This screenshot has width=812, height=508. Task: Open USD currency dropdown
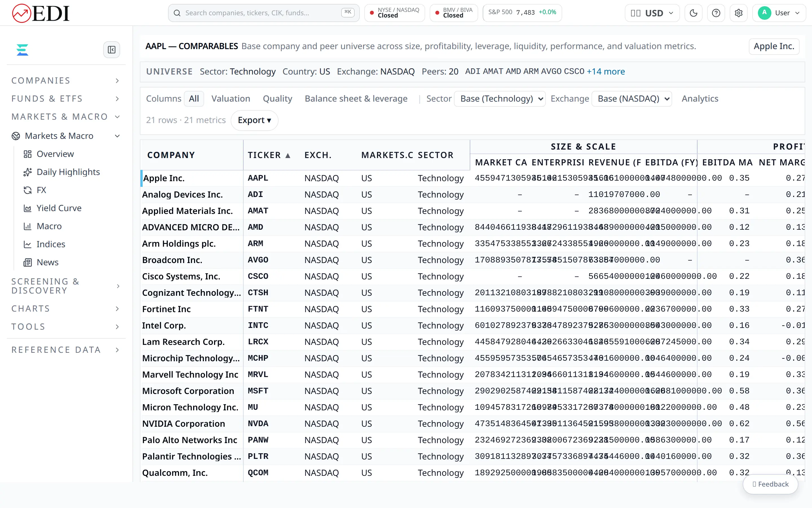click(652, 13)
